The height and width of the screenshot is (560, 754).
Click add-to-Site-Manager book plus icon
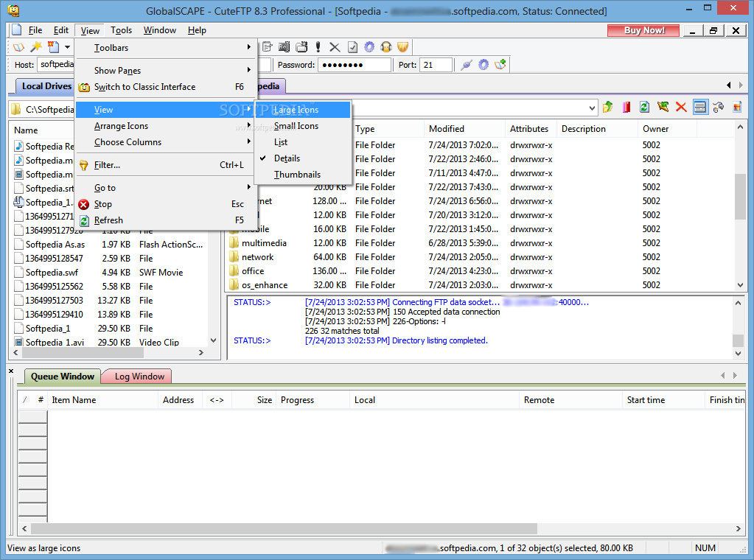point(500,64)
